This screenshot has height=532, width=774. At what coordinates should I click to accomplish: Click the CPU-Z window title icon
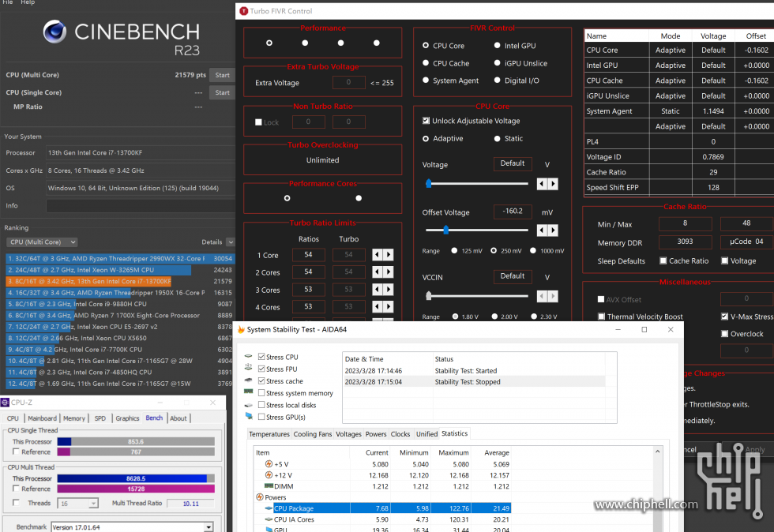point(6,403)
